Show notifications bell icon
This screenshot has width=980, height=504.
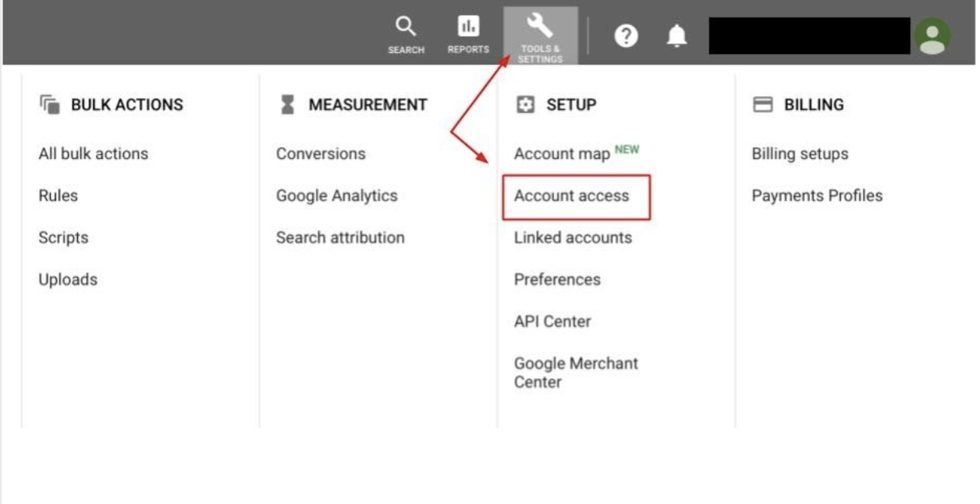point(676,36)
